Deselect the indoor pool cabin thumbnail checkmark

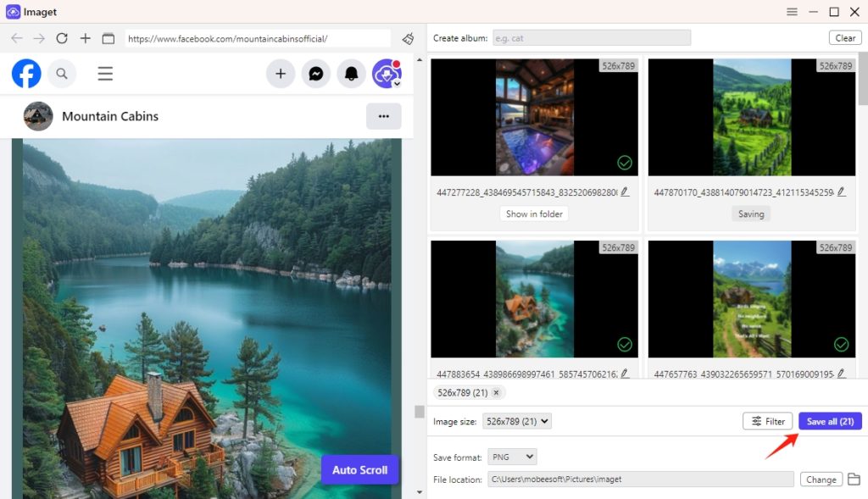[x=625, y=162]
